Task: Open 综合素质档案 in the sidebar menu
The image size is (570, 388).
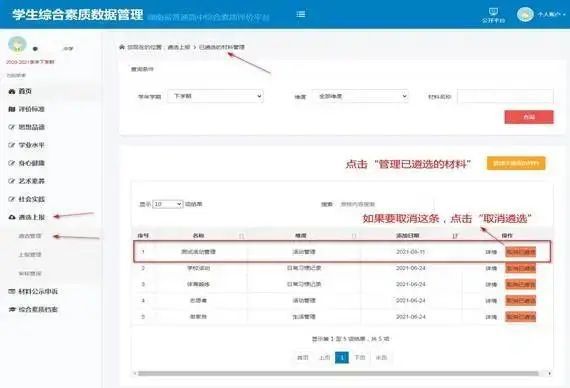Action: [x=38, y=310]
